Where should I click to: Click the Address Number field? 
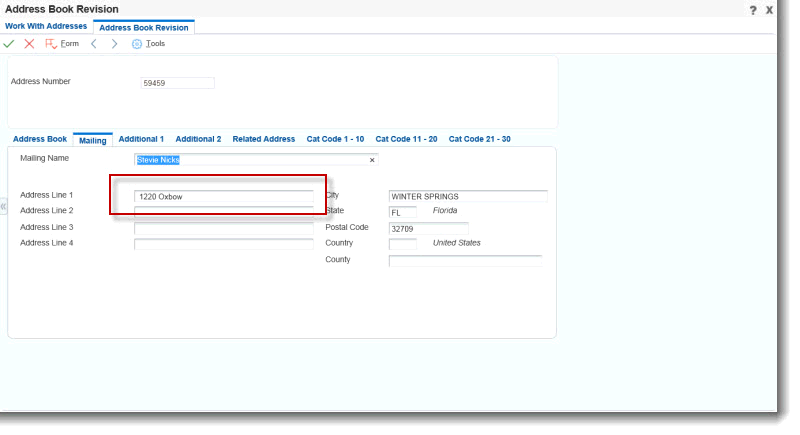[177, 83]
